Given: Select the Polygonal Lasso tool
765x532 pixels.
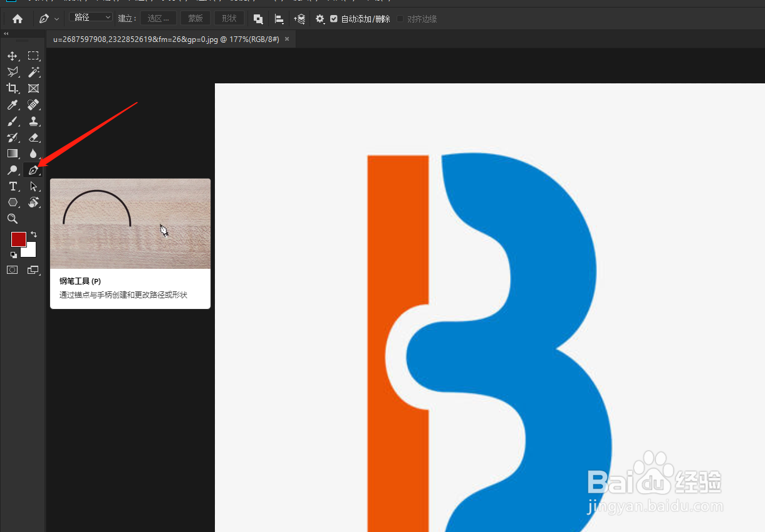Looking at the screenshot, I should coord(12,73).
